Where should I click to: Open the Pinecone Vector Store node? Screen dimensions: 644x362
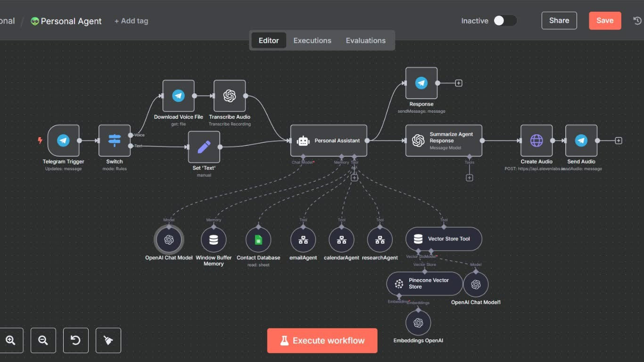click(x=425, y=283)
